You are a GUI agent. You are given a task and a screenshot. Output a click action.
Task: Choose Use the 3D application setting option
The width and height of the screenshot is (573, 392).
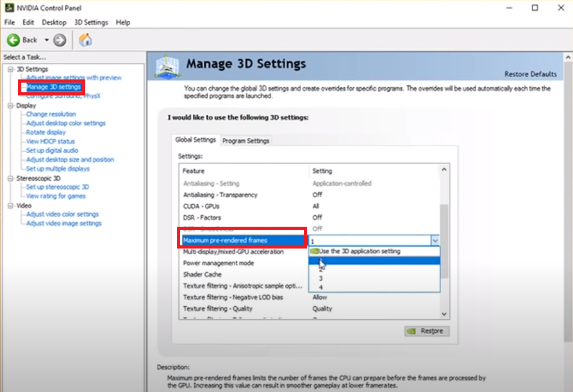[x=374, y=251]
